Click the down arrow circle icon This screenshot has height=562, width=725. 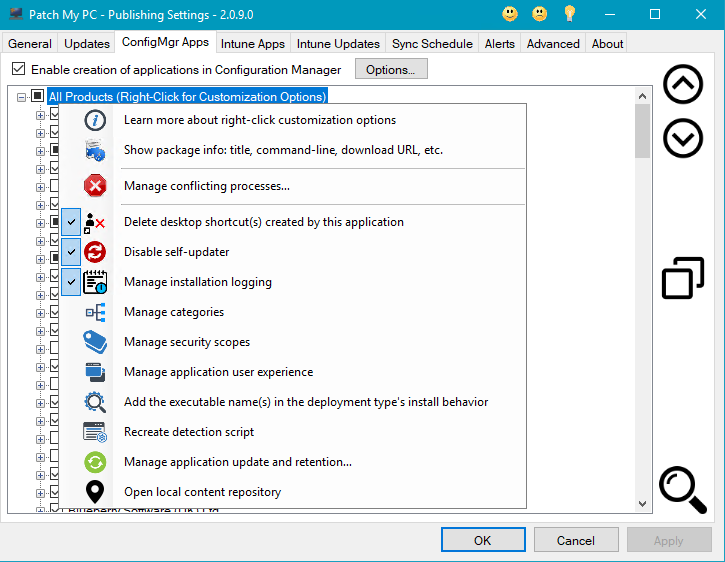coord(683,138)
